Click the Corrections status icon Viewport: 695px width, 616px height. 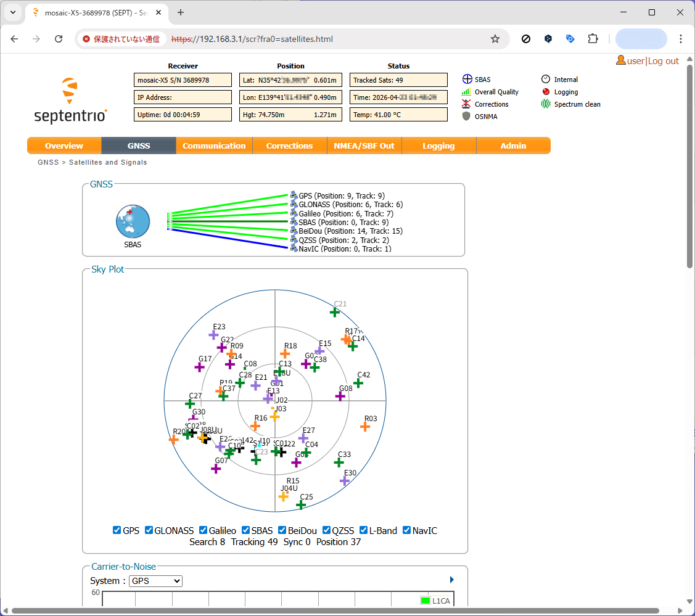[x=466, y=104]
